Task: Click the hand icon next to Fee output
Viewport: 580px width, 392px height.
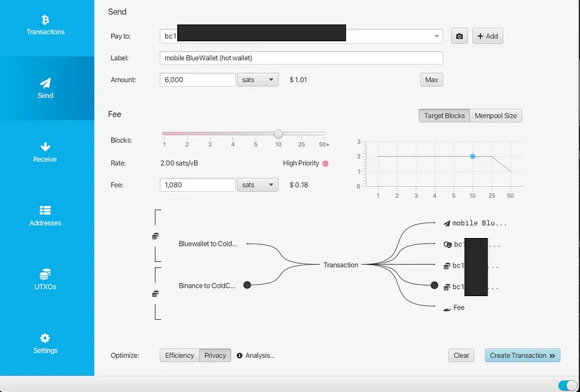Action: click(x=447, y=309)
